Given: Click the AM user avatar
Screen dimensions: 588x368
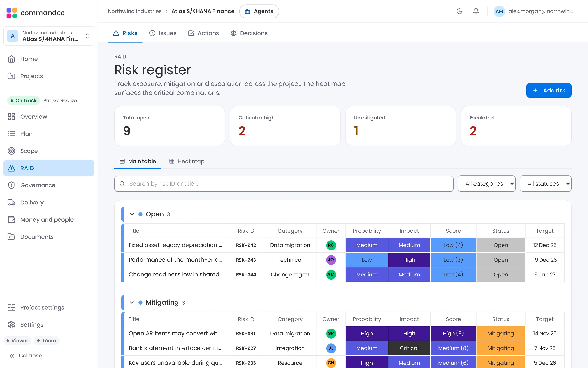Looking at the screenshot, I should 499,11.
